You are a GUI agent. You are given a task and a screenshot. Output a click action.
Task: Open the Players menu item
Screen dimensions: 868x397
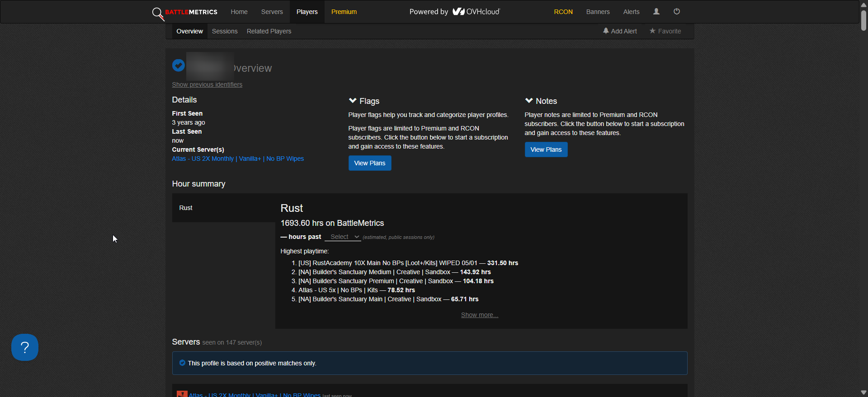coord(307,12)
